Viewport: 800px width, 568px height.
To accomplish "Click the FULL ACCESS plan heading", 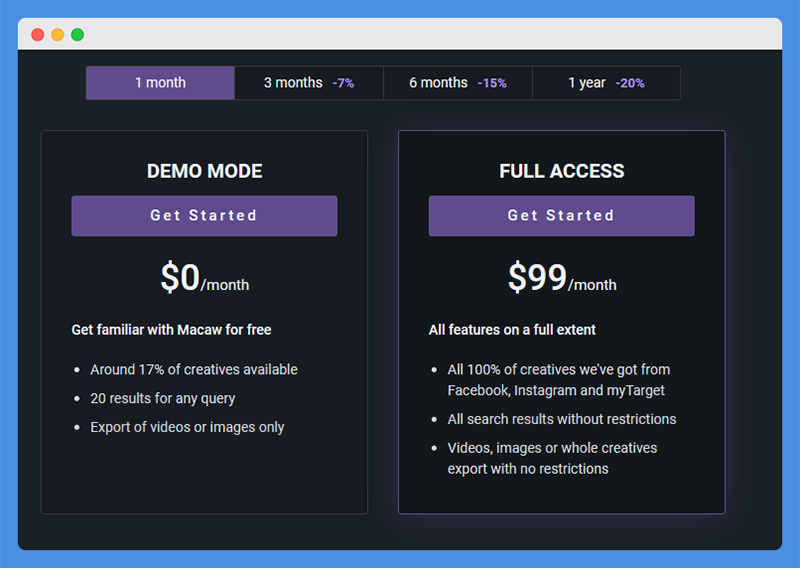I will click(x=562, y=171).
